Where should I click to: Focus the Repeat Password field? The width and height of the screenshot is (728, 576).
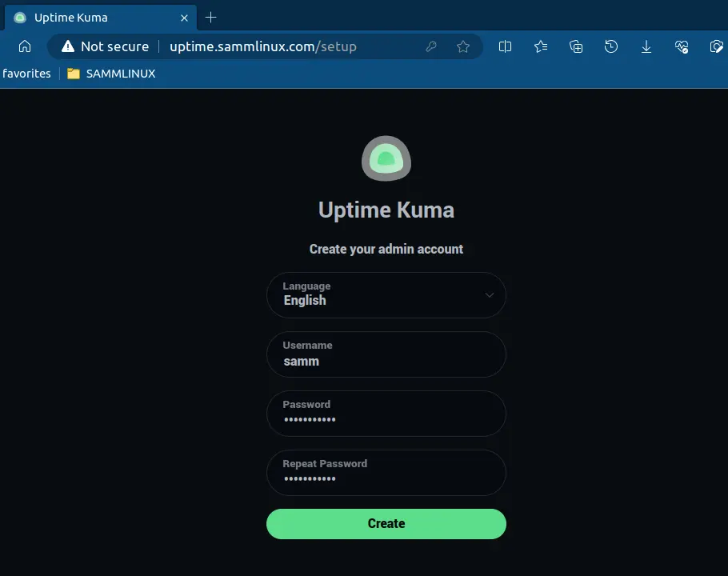pyautogui.click(x=386, y=473)
